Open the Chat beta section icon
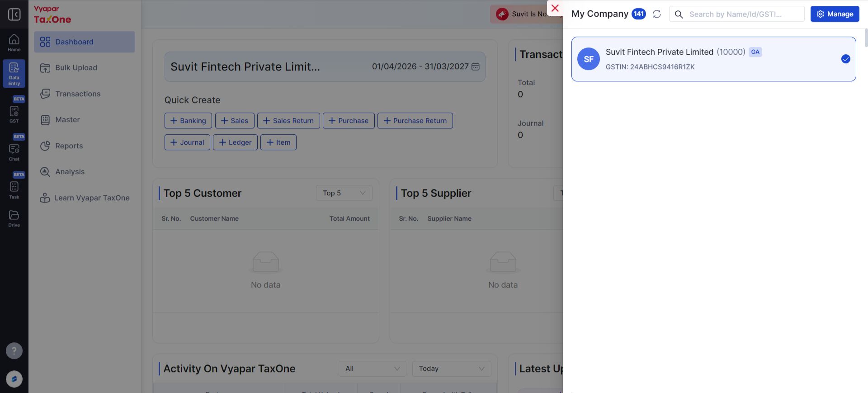Viewport: 868px width, 393px height. coord(14,152)
